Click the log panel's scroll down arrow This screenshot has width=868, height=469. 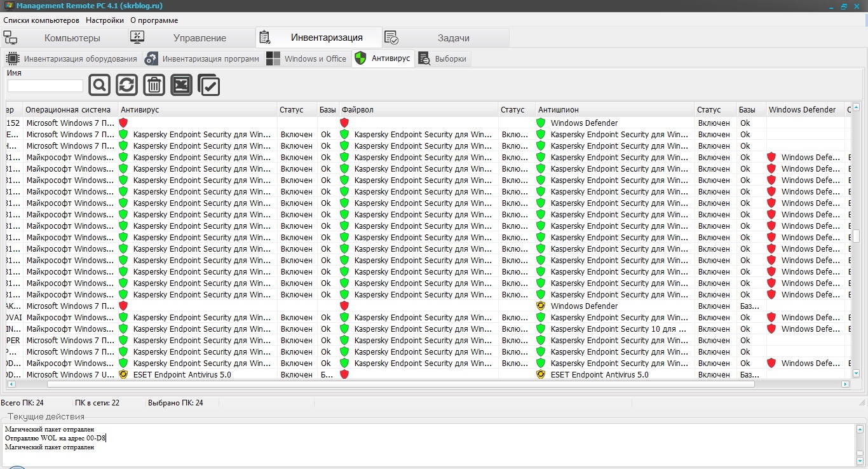tap(861, 463)
